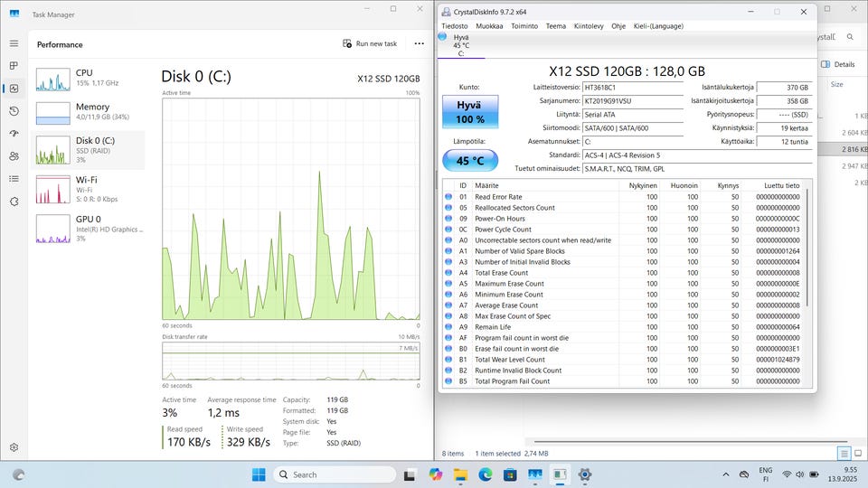Viewport: 868px width, 488px height.
Task: Open Details page icon in Task Manager
Action: click(14, 179)
